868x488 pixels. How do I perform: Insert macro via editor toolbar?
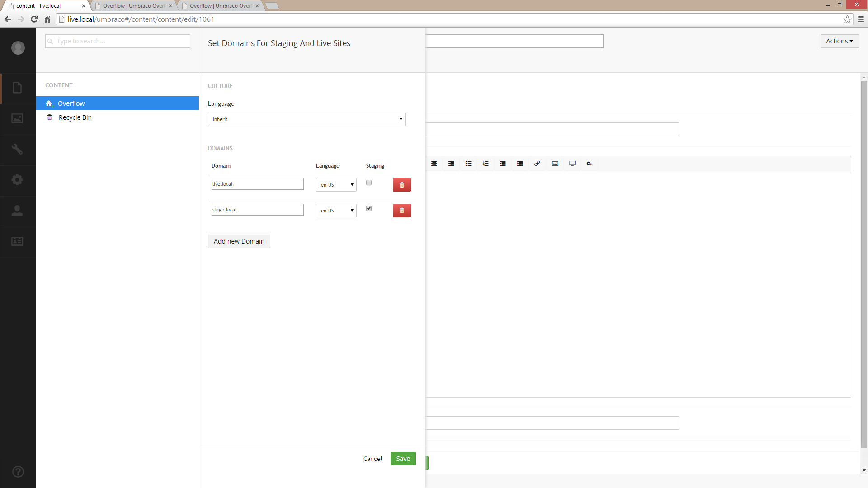590,164
